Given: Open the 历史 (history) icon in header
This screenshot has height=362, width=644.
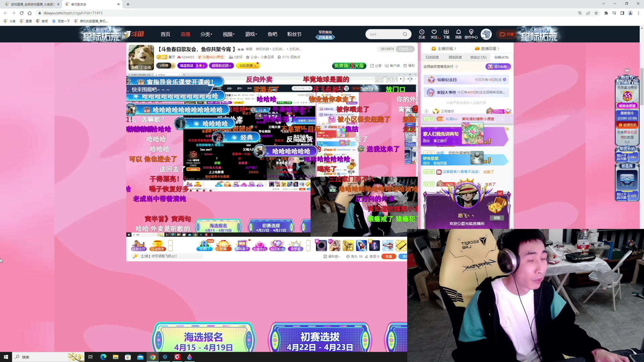Looking at the screenshot, I should pos(422,34).
